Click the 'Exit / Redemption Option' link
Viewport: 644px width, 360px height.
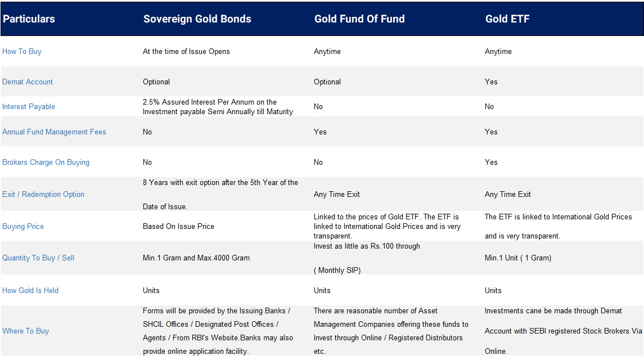click(43, 195)
